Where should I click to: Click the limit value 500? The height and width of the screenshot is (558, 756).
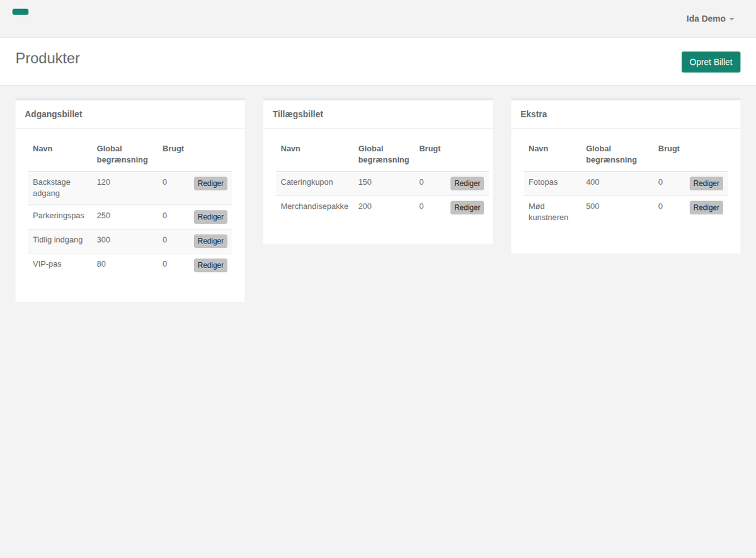click(593, 206)
